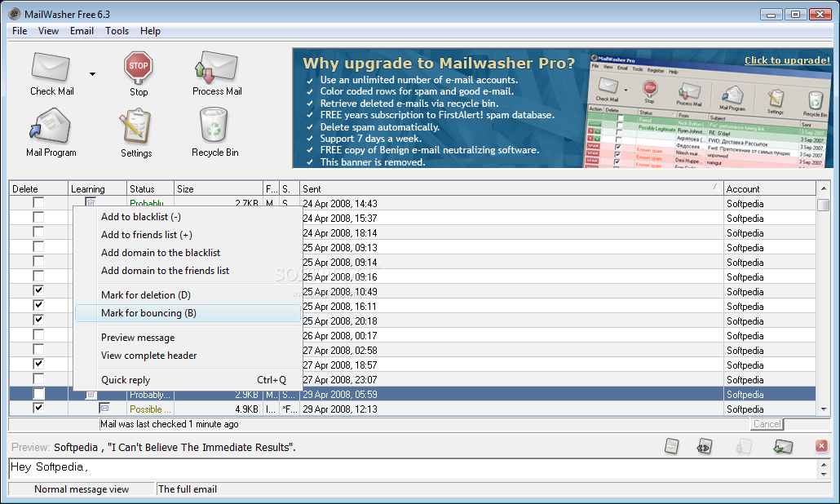Sort by the Delete column header

point(38,188)
